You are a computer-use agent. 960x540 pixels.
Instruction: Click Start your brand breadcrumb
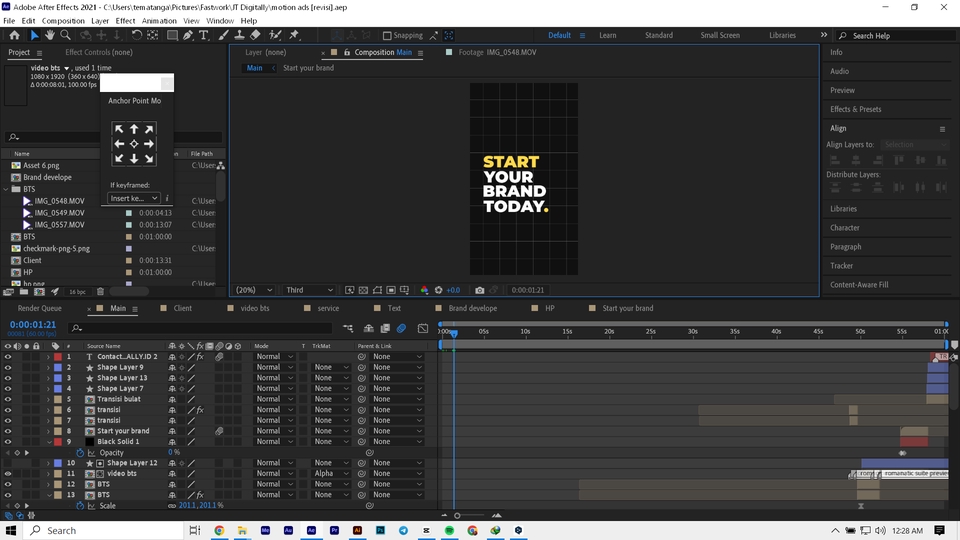point(309,68)
